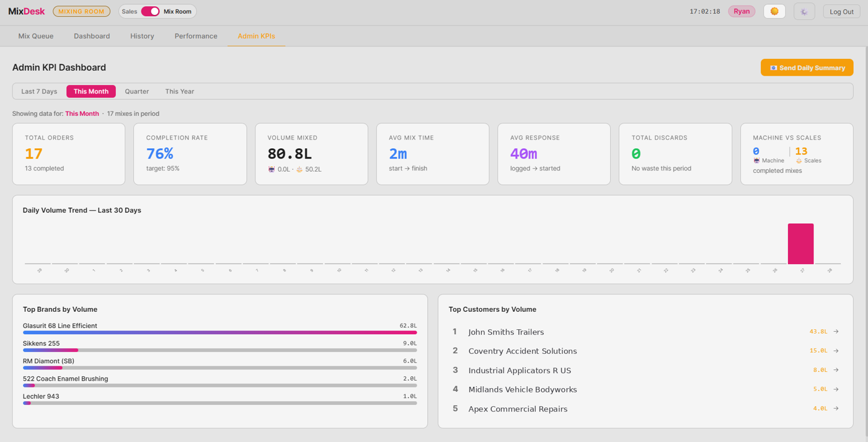Screen dimensions: 868x442
Task: Open the Dashboard tab
Action: (x=92, y=36)
